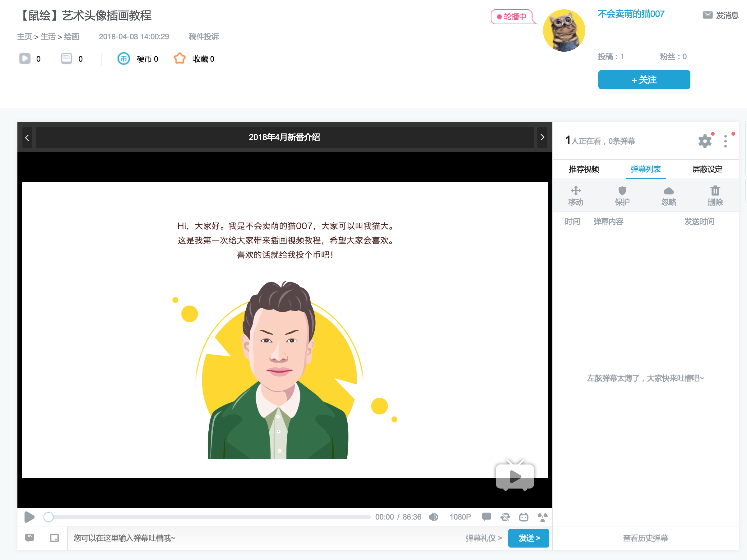Click the favorite star 收藏 icon

(x=180, y=59)
